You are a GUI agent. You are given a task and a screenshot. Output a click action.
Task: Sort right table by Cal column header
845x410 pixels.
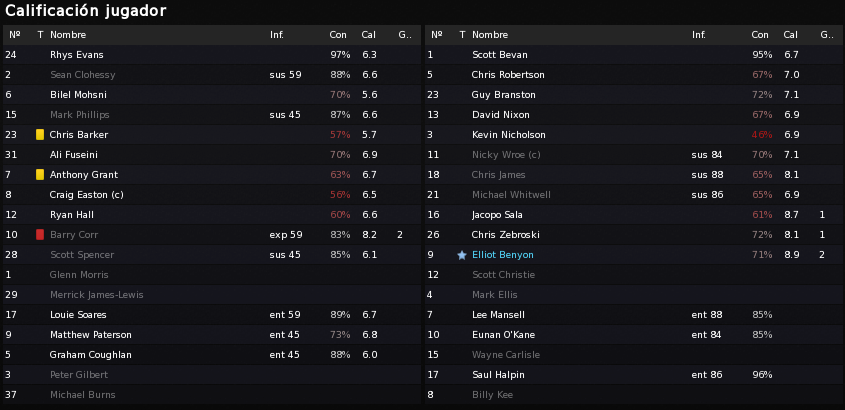tap(791, 34)
